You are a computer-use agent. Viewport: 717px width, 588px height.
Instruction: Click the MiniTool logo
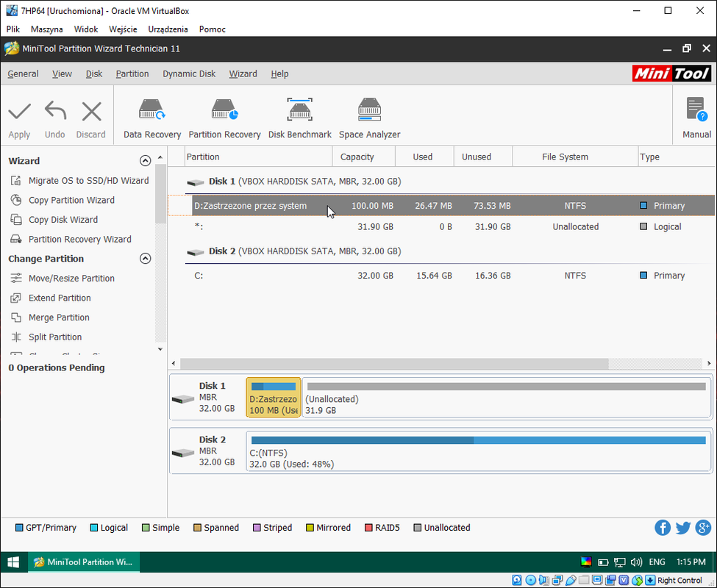pyautogui.click(x=671, y=73)
